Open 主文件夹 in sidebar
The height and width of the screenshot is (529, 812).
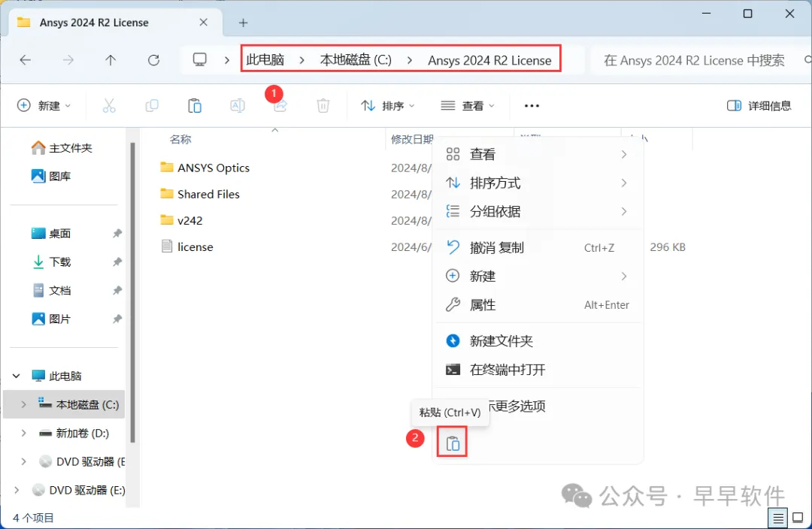click(x=62, y=148)
